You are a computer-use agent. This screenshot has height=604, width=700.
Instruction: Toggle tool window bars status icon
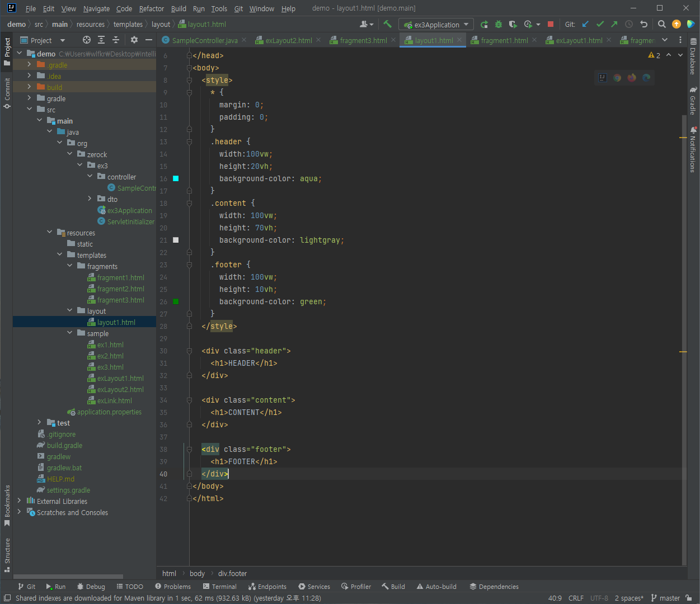pyautogui.click(x=7, y=598)
